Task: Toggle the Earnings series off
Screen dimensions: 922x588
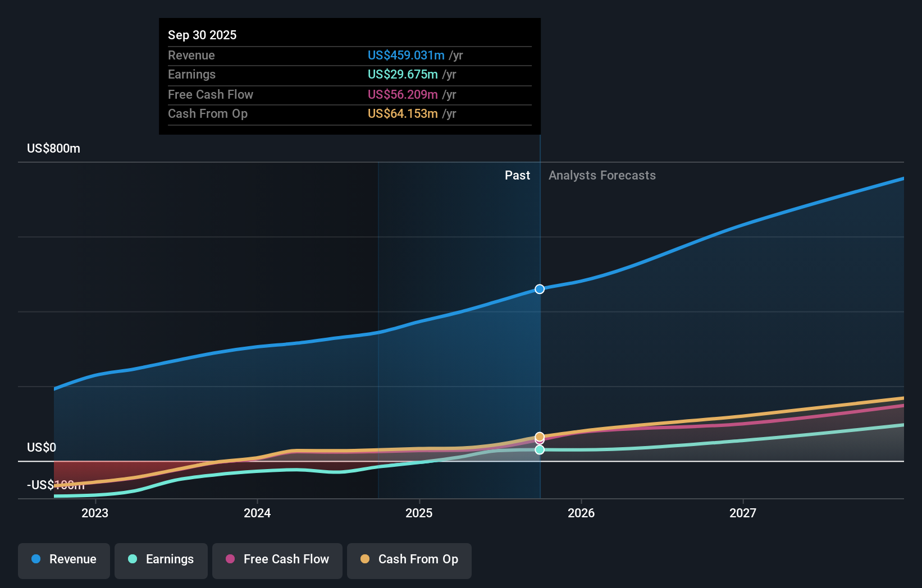Action: pos(161,560)
